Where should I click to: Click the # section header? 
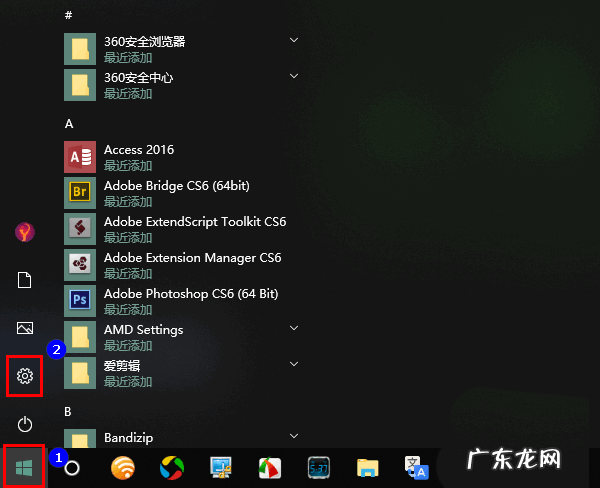(68, 15)
